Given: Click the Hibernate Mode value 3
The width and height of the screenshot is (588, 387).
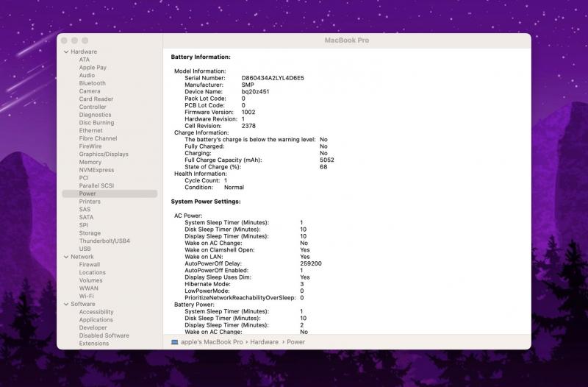Looking at the screenshot, I should click(302, 284).
